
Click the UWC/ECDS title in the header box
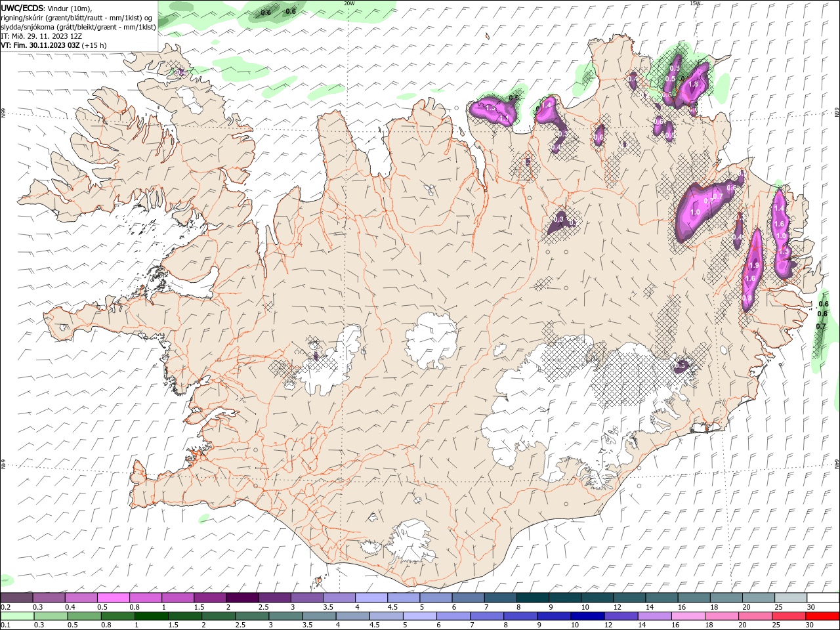[22, 7]
